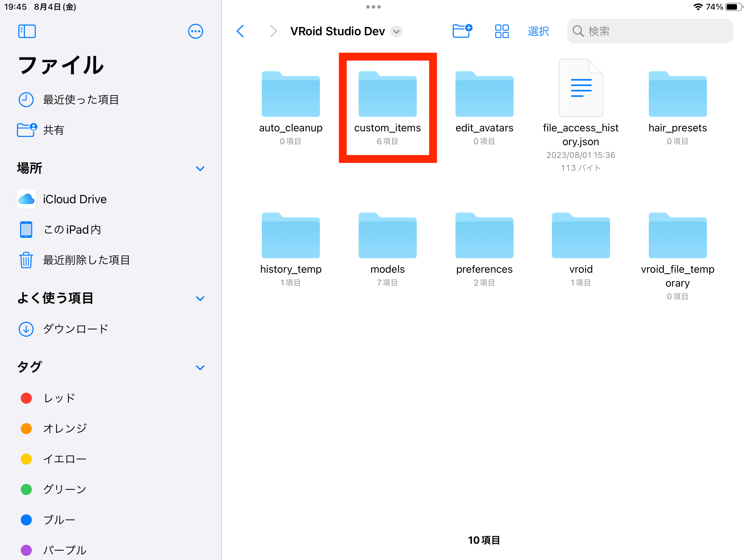Switch view mode using grid icon
The width and height of the screenshot is (747, 560).
pyautogui.click(x=502, y=31)
